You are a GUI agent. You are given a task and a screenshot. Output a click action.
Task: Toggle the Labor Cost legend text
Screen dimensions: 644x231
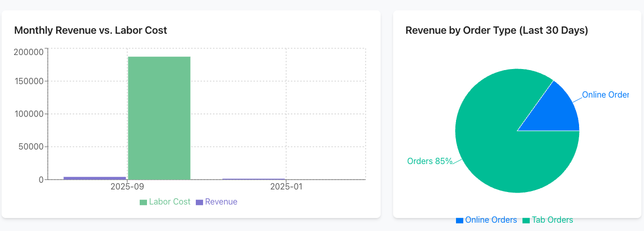[x=169, y=201]
